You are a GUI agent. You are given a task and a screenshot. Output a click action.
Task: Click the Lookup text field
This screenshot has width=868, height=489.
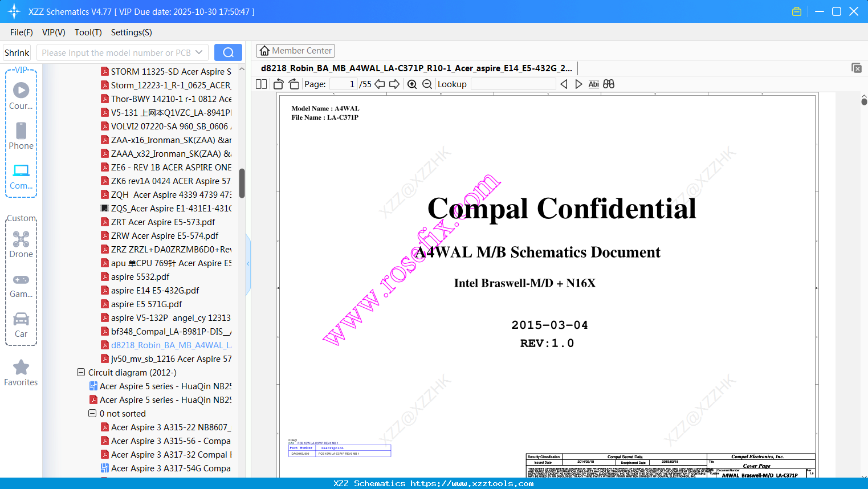point(514,84)
